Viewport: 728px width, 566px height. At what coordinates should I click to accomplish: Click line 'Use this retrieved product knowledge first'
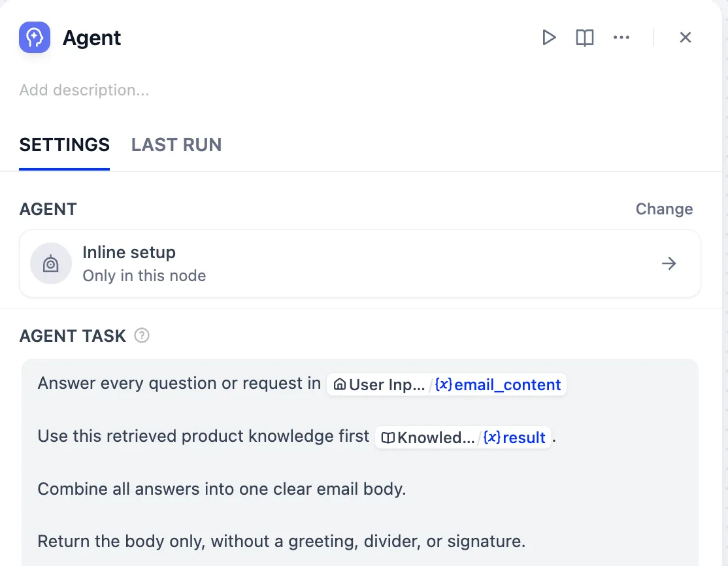point(203,437)
